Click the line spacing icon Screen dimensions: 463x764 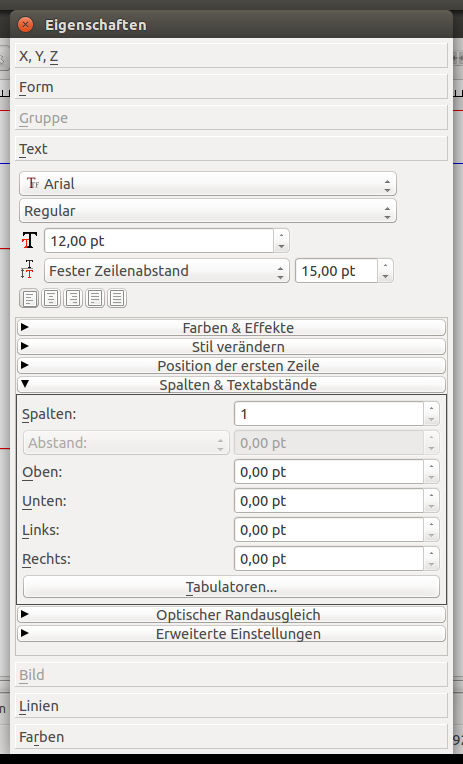pyautogui.click(x=28, y=270)
